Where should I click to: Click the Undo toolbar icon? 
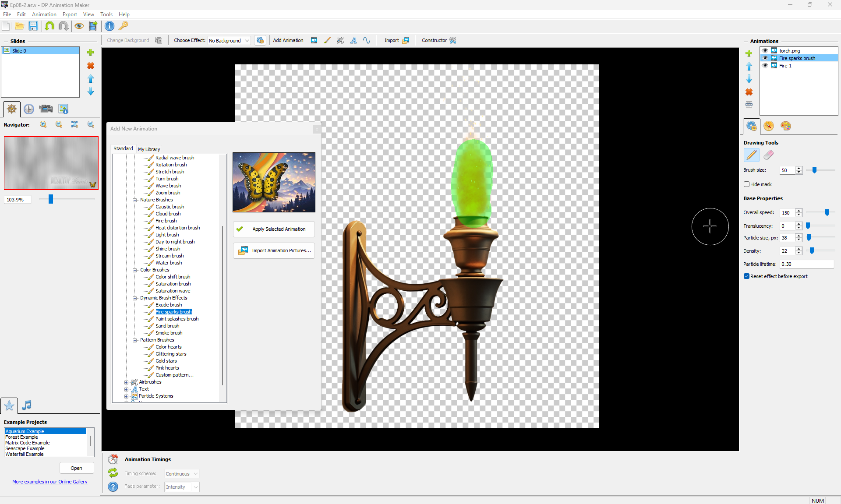[49, 26]
